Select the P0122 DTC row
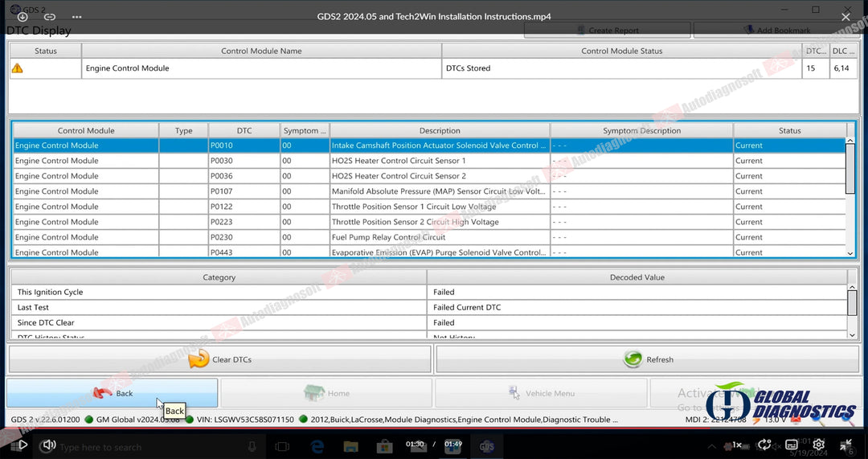The width and height of the screenshot is (868, 459). [429, 207]
